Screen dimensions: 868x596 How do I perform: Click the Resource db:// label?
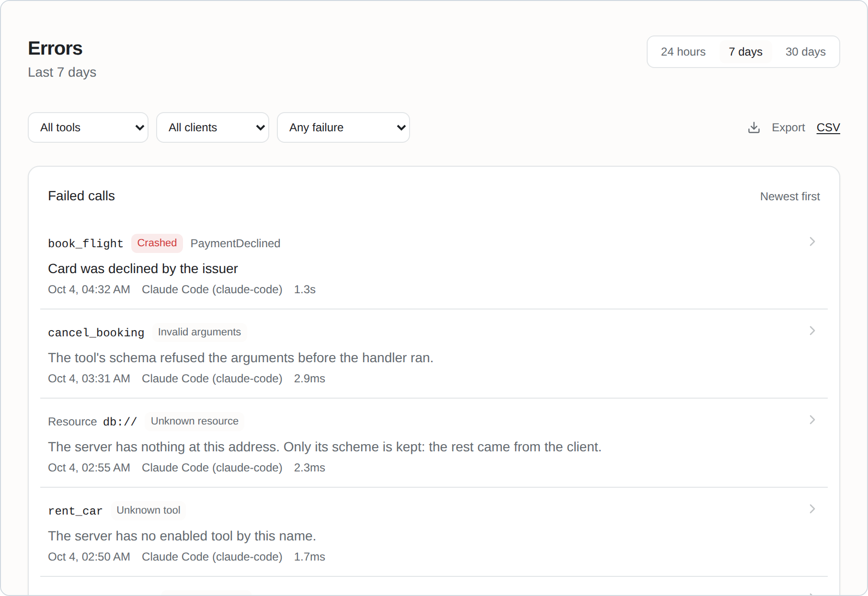coord(92,422)
